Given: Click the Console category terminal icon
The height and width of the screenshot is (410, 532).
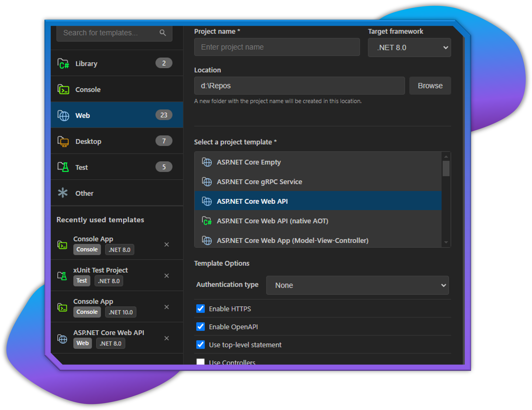Looking at the screenshot, I should click(x=63, y=90).
